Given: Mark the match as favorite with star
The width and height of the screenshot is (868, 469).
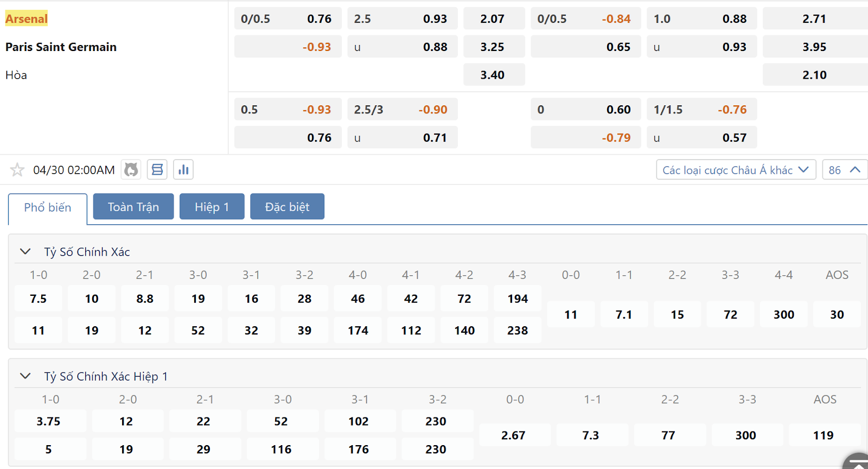Looking at the screenshot, I should [x=17, y=170].
